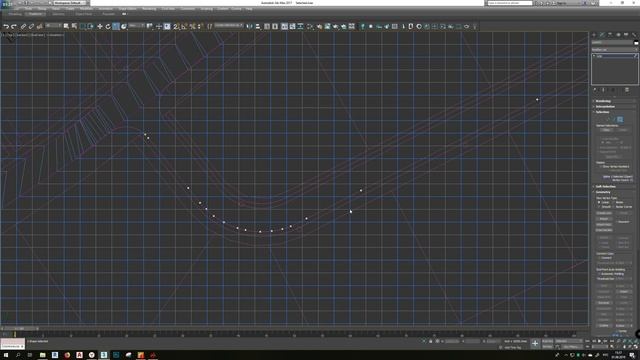This screenshot has height=360, width=640.
Task: Click the Attach button
Action: pos(604,219)
